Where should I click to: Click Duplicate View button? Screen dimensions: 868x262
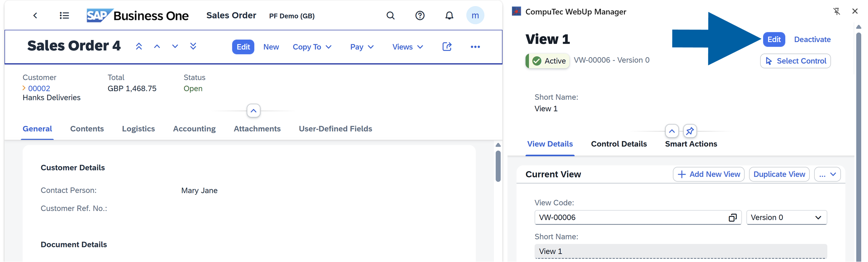click(779, 174)
